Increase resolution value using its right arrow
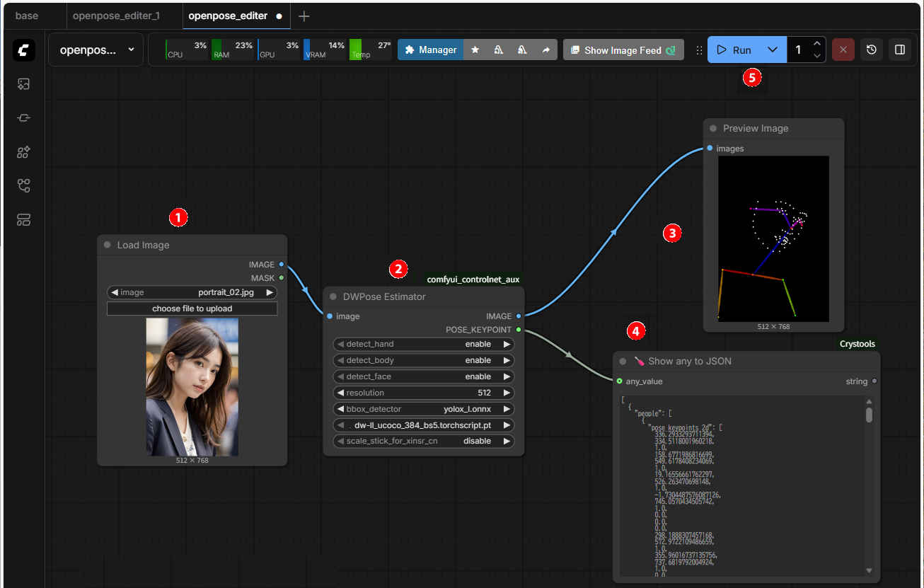 (x=507, y=393)
